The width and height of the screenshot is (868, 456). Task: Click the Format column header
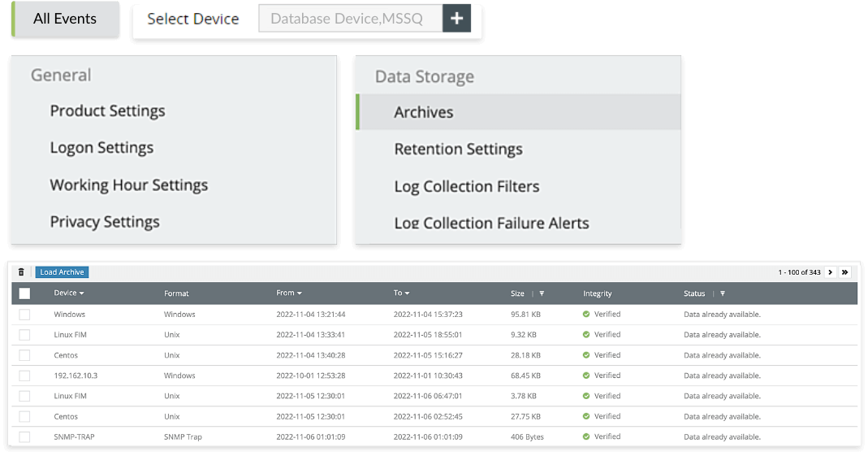point(176,293)
